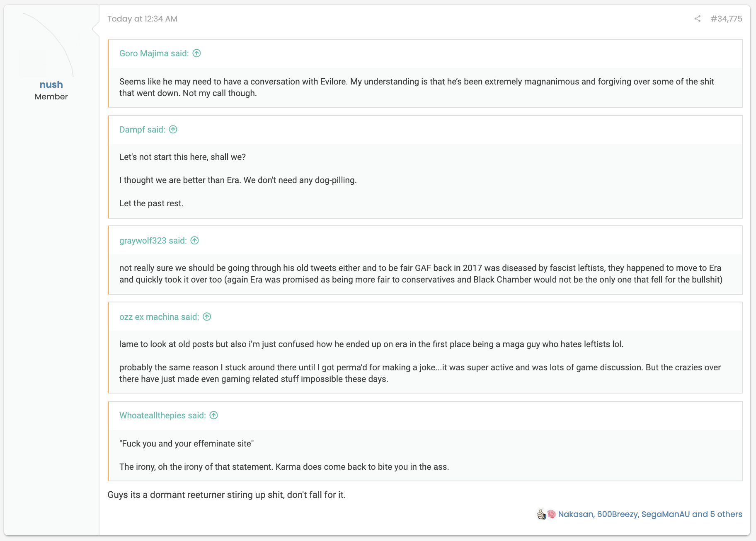
Task: Open Dampf said quote link
Action: (x=142, y=130)
